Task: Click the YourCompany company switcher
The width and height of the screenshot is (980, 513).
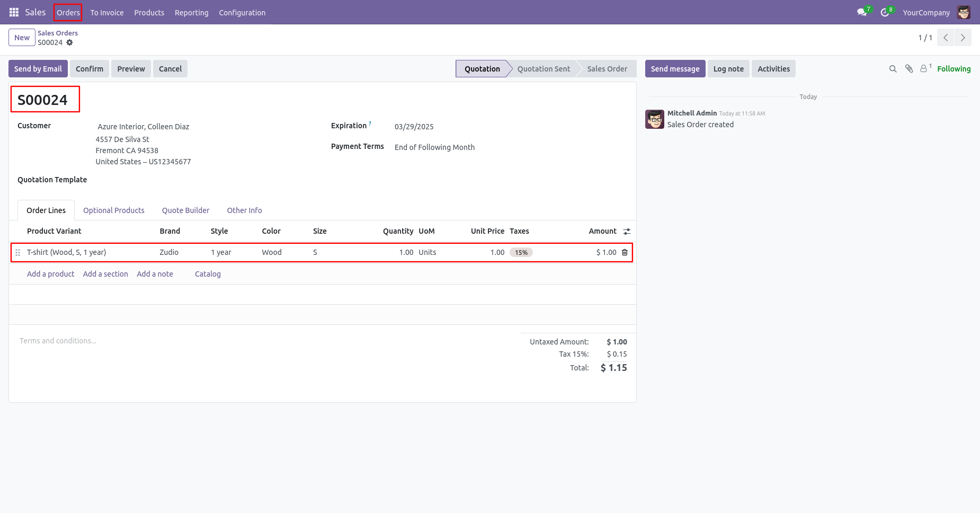Action: (926, 12)
